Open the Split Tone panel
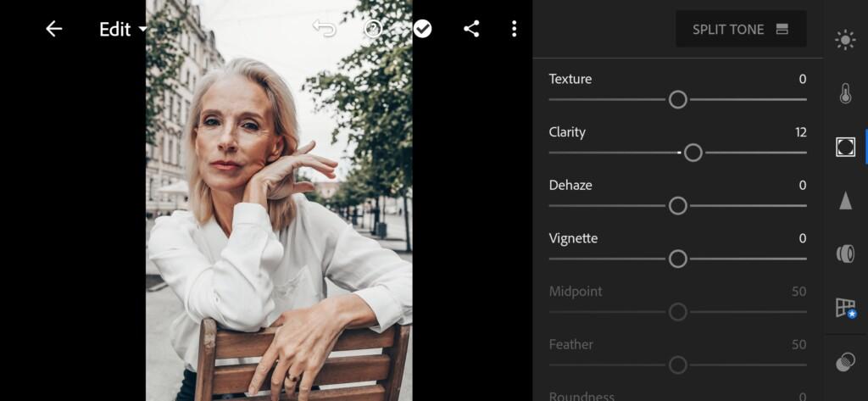 click(741, 30)
